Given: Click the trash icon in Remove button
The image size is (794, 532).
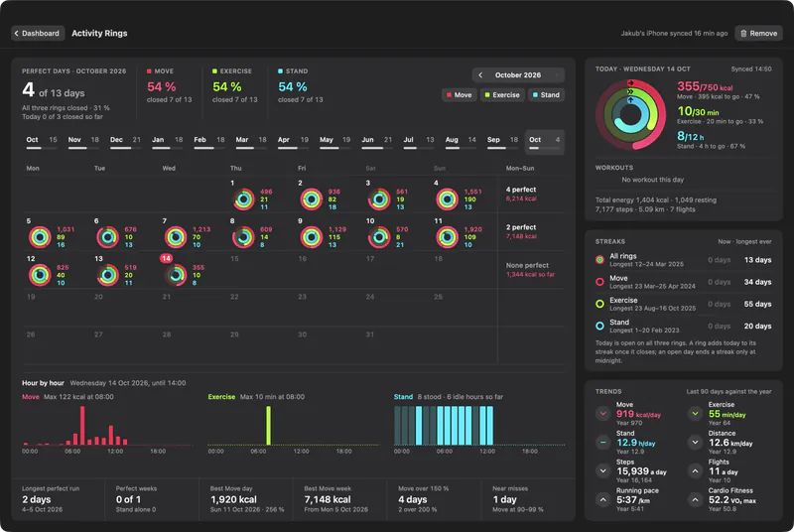Looking at the screenshot, I should [x=743, y=34].
